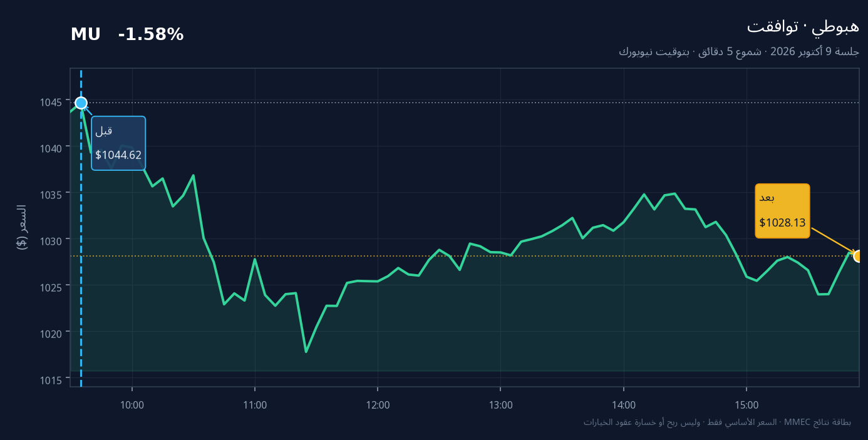The width and height of the screenshot is (868, 440).
Task: Click the "MU" ticker symbol
Action: 86,35
